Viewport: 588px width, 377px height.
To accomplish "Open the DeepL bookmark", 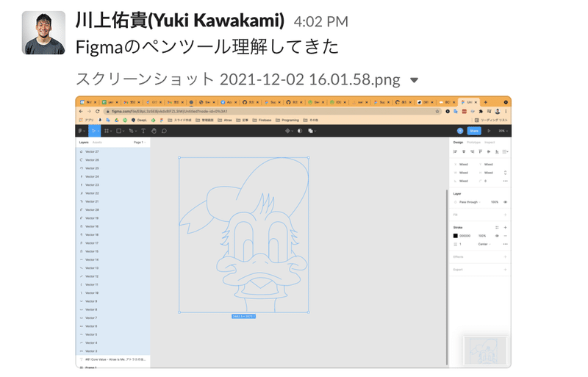I will (139, 121).
